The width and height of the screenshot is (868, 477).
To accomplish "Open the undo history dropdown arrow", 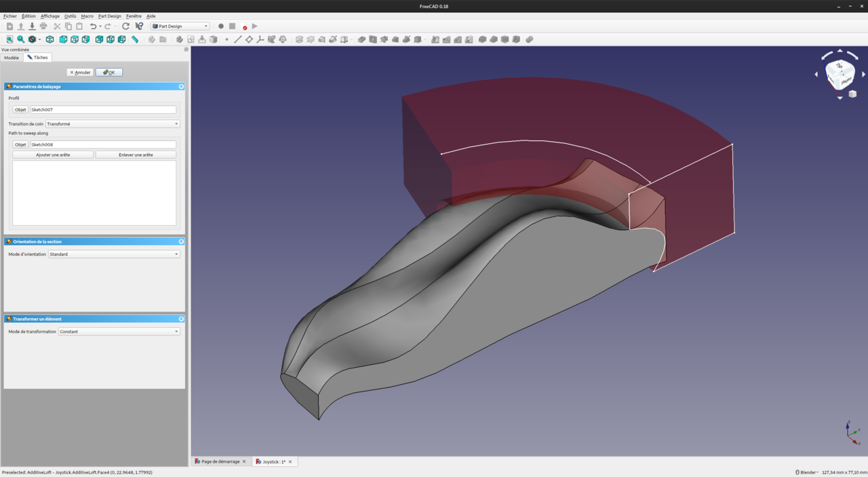I will click(100, 26).
